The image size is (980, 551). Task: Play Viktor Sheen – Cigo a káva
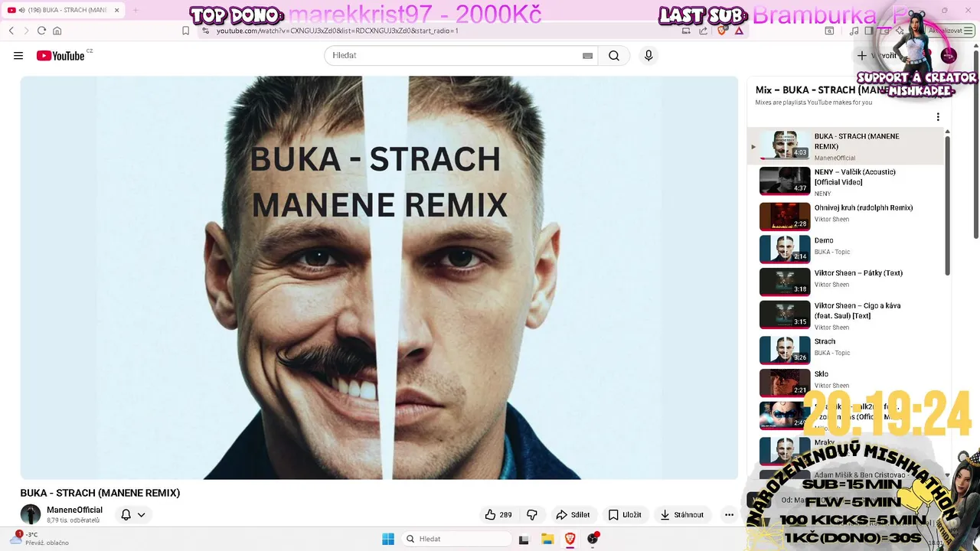point(845,315)
